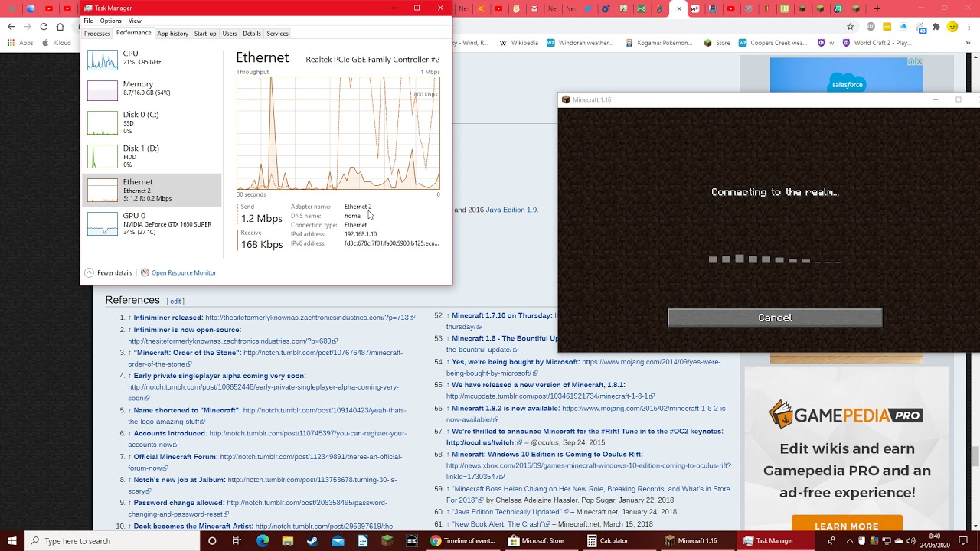The image size is (980, 551).
Task: Open the Windorah weather bookmark
Action: click(580, 43)
